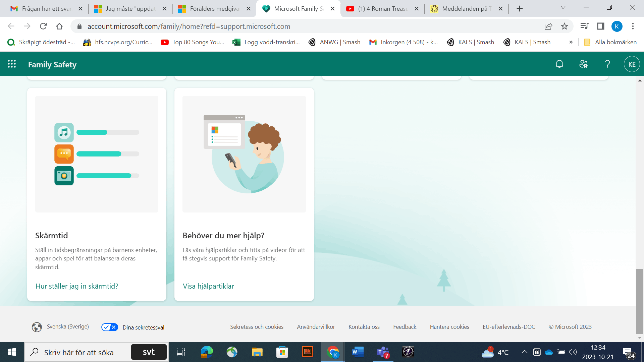Click the Windows taskbar search field
This screenshot has height=362, width=644.
click(79, 352)
